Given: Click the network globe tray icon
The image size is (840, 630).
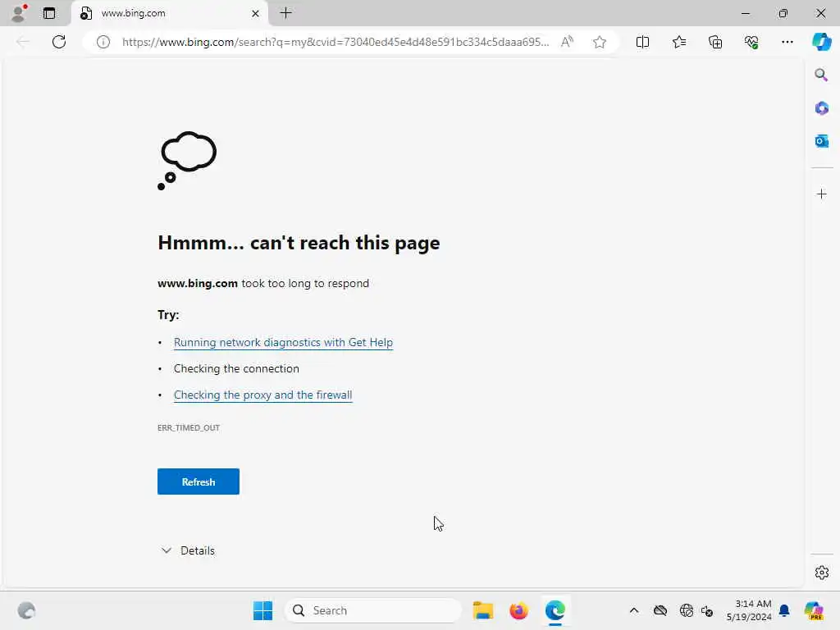Looking at the screenshot, I should 686,610.
